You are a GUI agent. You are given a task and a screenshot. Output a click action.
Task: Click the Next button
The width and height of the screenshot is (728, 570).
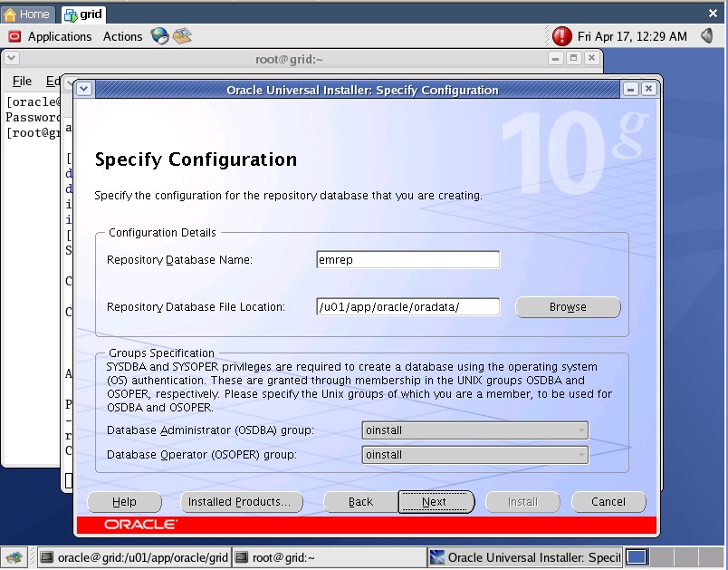[x=436, y=502]
